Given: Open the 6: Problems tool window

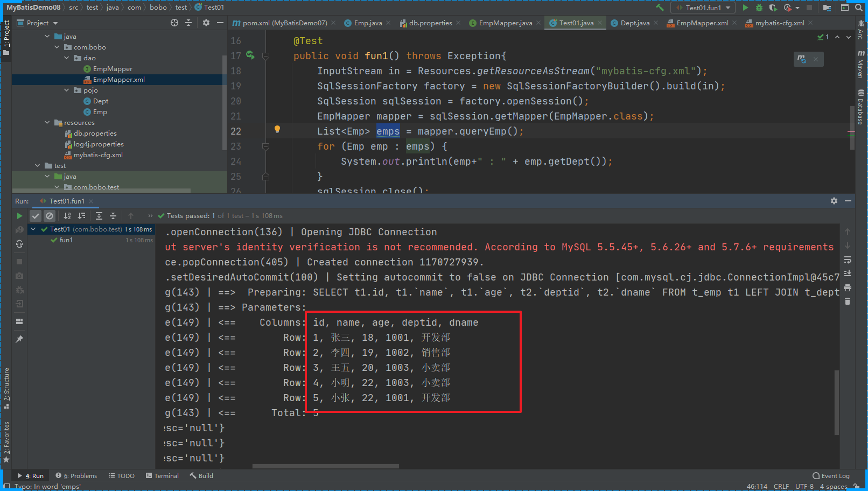Looking at the screenshot, I should point(76,476).
